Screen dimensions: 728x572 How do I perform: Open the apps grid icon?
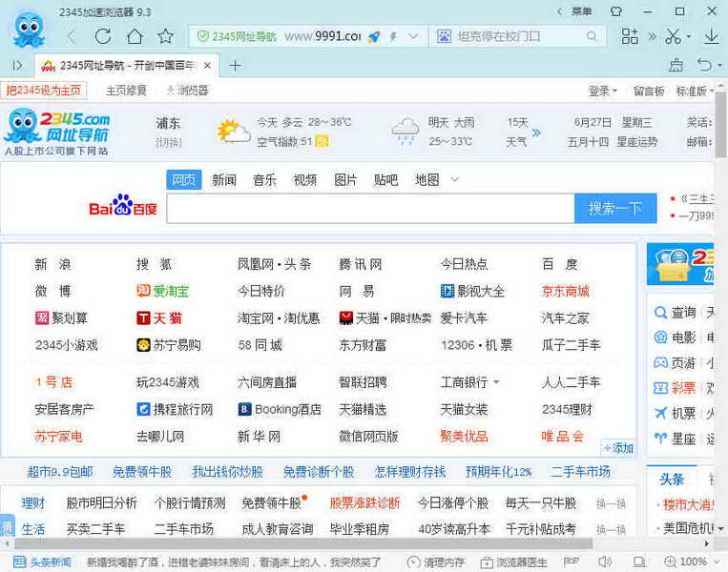pyautogui.click(x=630, y=36)
